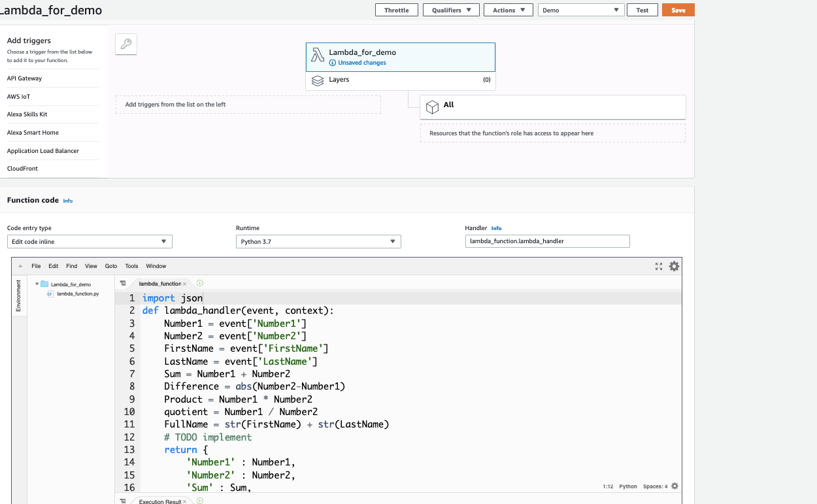Open the Find menu in editor

(72, 266)
